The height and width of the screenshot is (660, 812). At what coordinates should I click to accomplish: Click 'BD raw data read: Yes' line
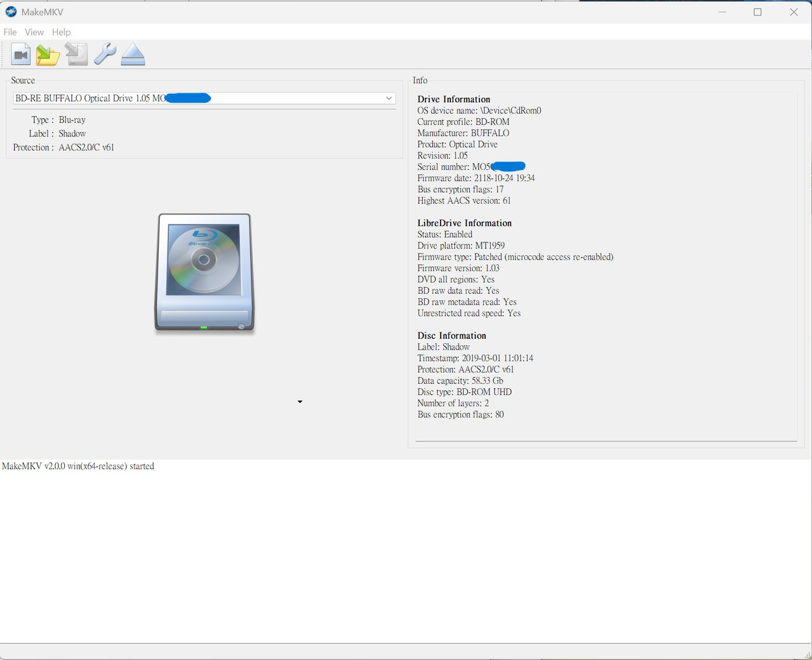(458, 291)
